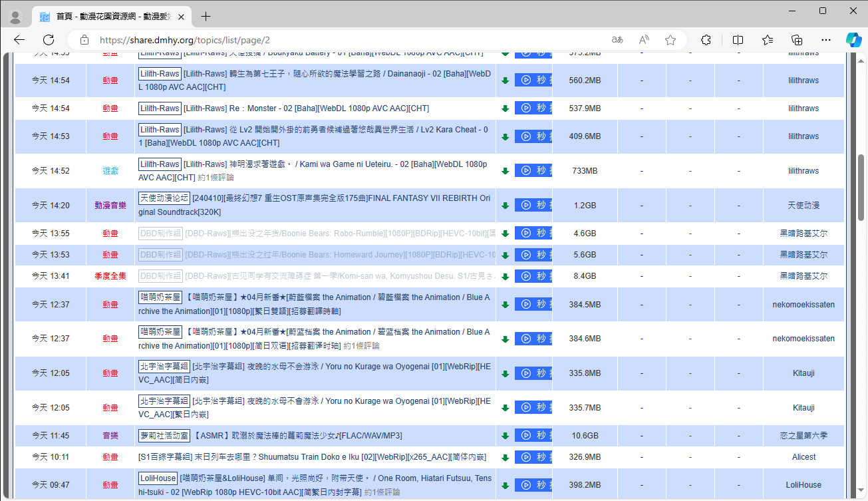Add this page to favorites
This screenshot has height=501, width=868.
pos(670,40)
